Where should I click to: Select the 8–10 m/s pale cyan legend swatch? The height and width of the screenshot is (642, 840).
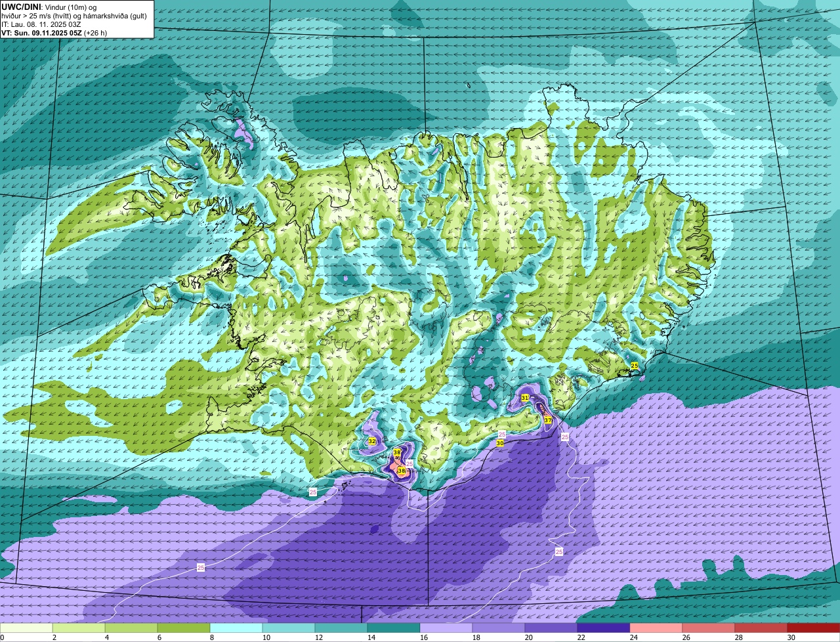(x=236, y=628)
